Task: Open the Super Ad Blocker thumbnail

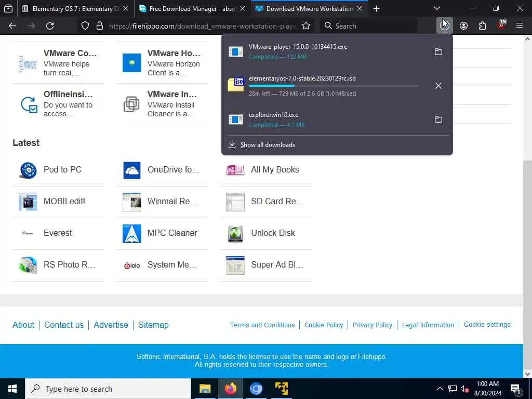Action: (x=235, y=265)
